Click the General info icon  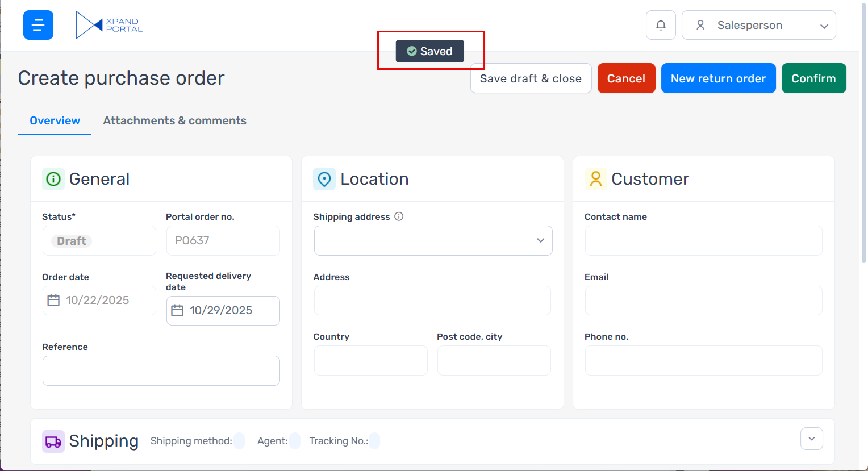coord(53,179)
